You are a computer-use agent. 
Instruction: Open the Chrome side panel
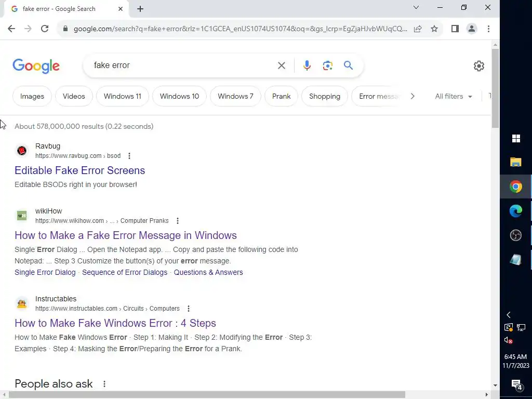click(x=455, y=29)
